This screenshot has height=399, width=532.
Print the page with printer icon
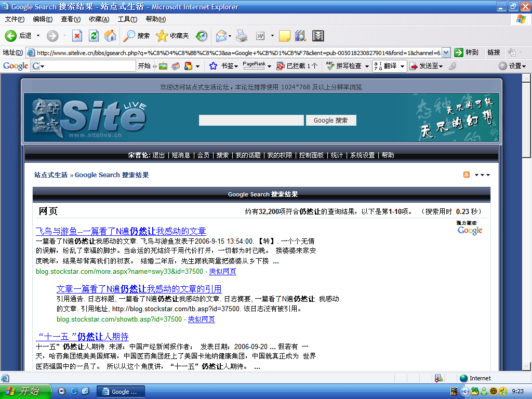coord(242,36)
